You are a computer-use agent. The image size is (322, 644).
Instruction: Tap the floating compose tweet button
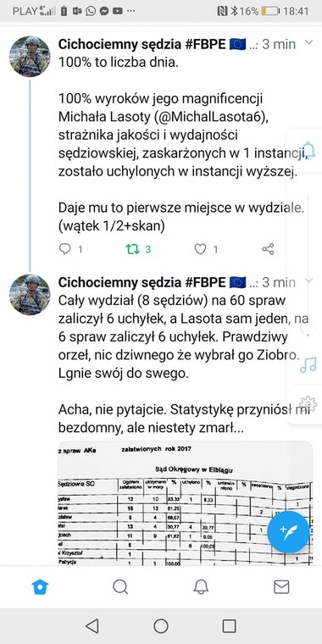(288, 532)
